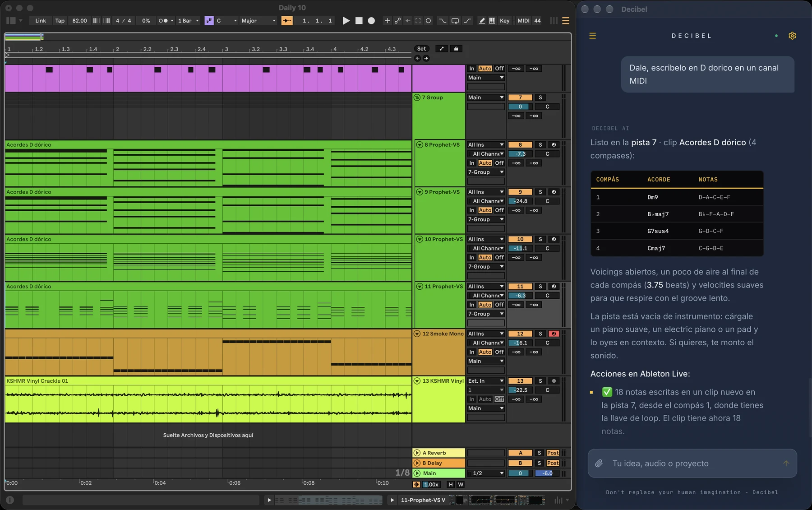Image resolution: width=812 pixels, height=510 pixels.
Task: Open the orange hamburger menu in Ableton toolbar
Action: pyautogui.click(x=566, y=21)
